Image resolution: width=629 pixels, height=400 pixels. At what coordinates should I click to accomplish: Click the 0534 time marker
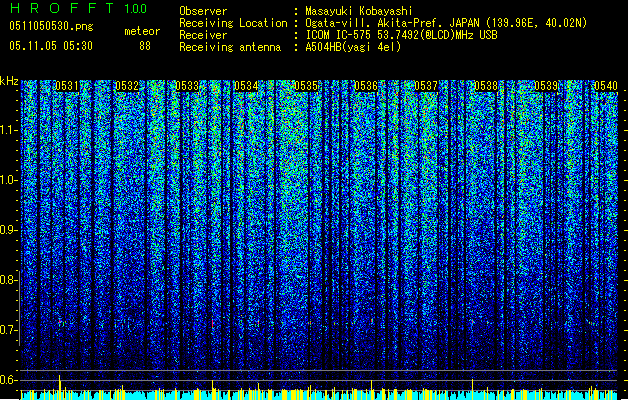(x=246, y=86)
